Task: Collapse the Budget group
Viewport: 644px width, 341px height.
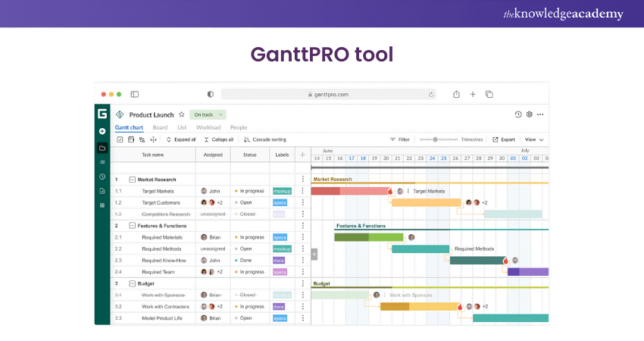Action: tap(133, 283)
